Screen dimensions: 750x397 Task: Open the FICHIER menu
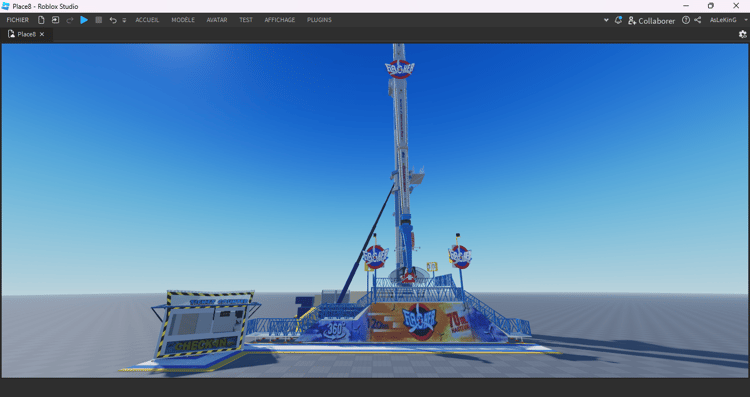[18, 20]
